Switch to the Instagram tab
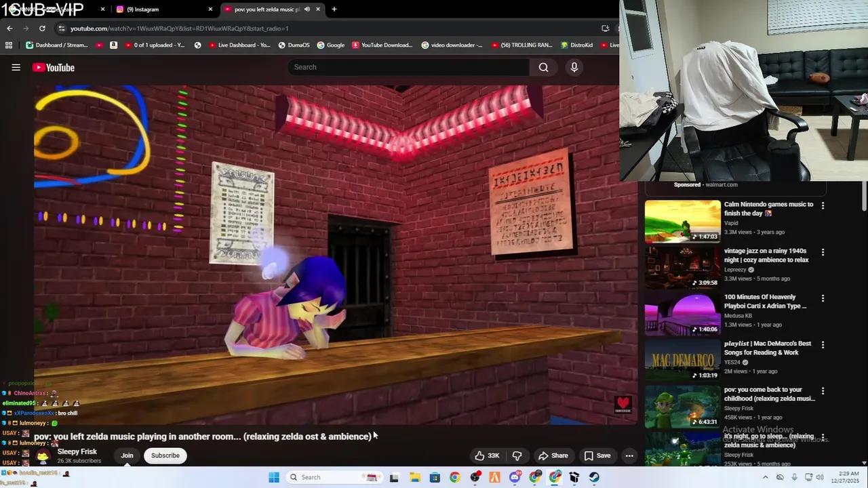 click(x=163, y=9)
